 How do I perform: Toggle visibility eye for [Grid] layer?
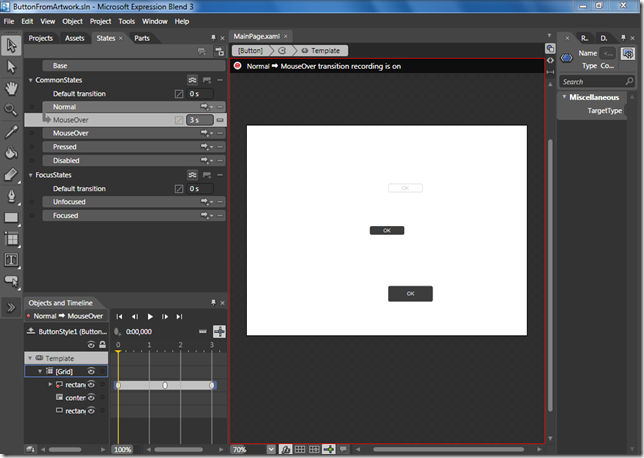click(x=90, y=371)
